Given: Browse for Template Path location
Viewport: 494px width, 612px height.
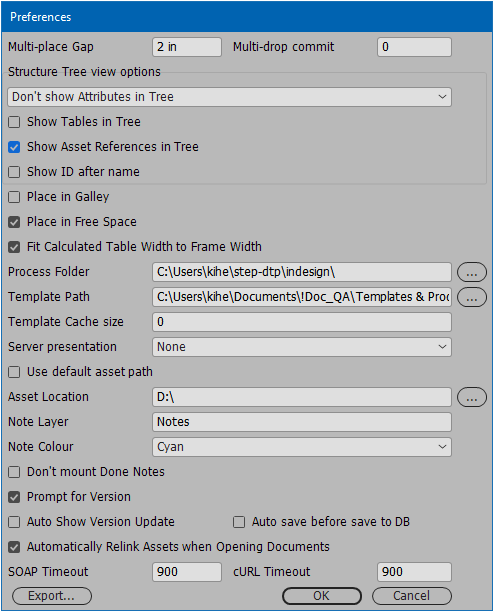Looking at the screenshot, I should click(472, 297).
